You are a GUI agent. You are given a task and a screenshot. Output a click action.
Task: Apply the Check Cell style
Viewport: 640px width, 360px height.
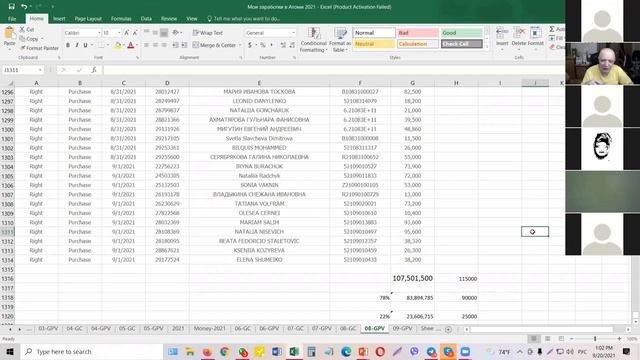coord(462,44)
